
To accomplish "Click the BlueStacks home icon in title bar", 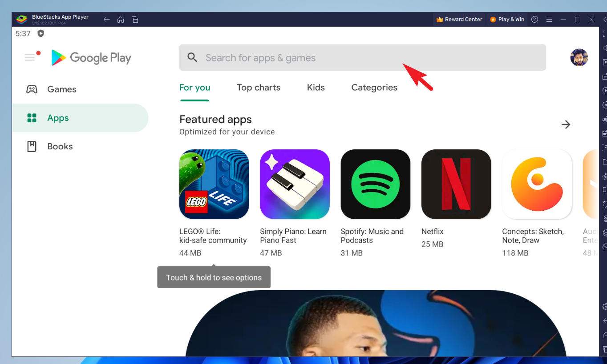I will pyautogui.click(x=121, y=20).
